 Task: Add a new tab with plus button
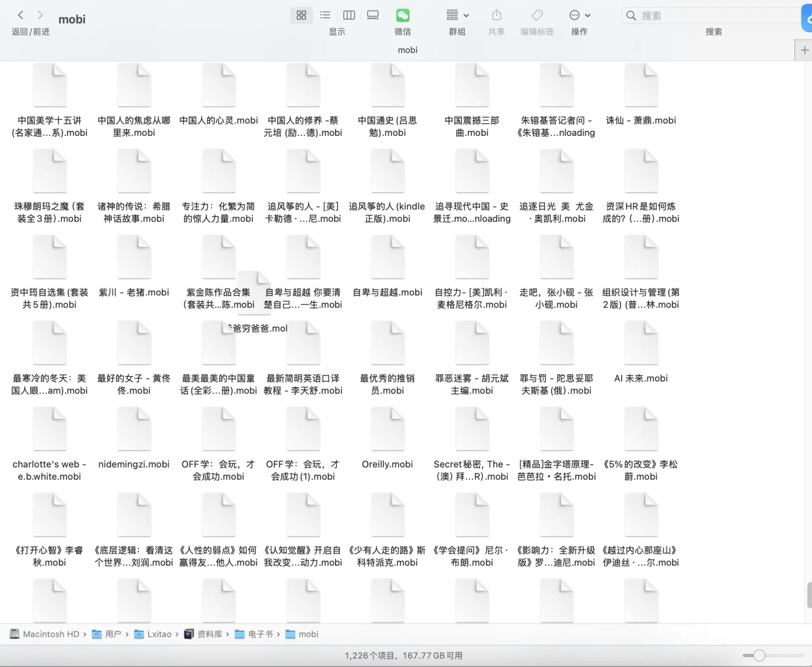[804, 50]
